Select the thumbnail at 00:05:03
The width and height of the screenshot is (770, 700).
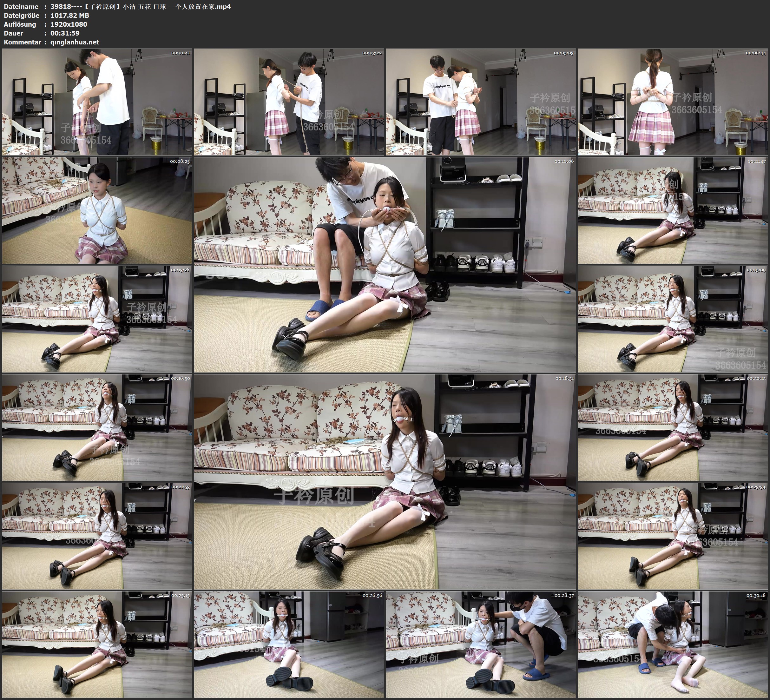pos(480,102)
